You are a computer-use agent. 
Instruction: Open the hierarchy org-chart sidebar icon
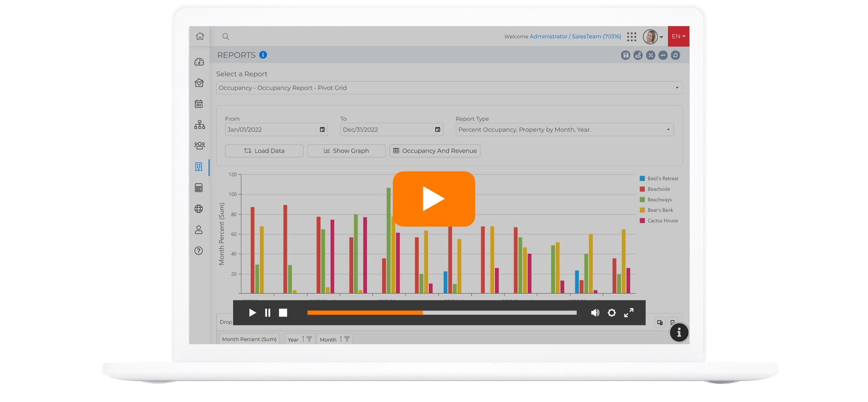tap(200, 125)
